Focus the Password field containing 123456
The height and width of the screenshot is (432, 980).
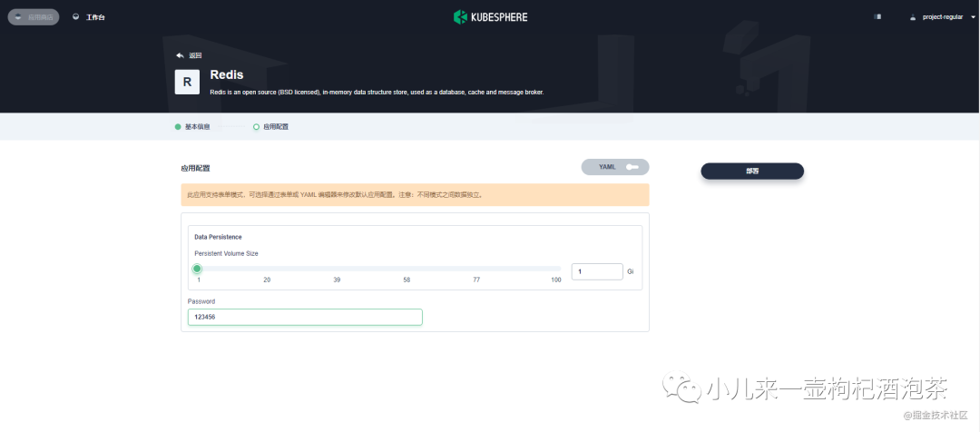[x=305, y=317]
